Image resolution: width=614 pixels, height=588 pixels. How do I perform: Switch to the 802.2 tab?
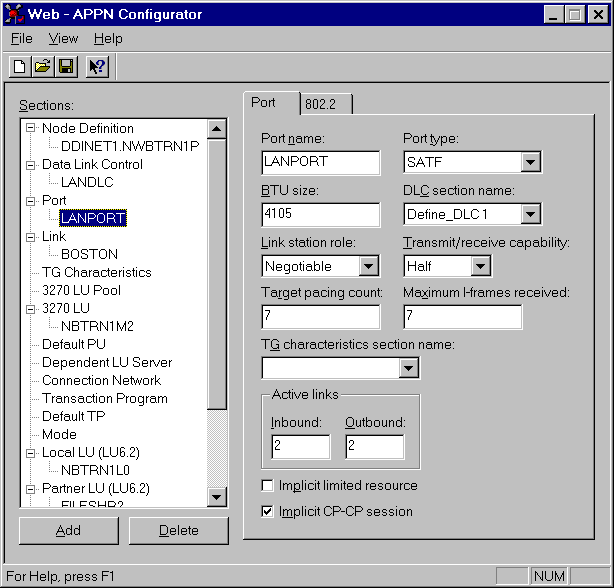(x=326, y=103)
